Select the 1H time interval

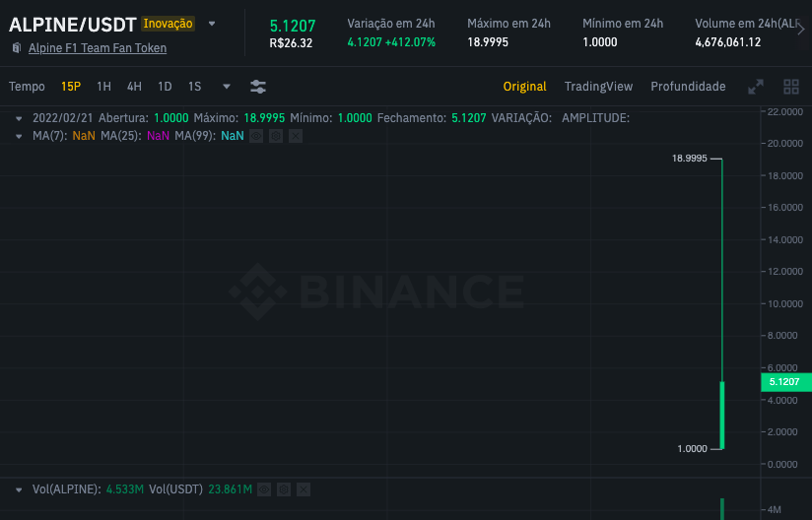[104, 87]
